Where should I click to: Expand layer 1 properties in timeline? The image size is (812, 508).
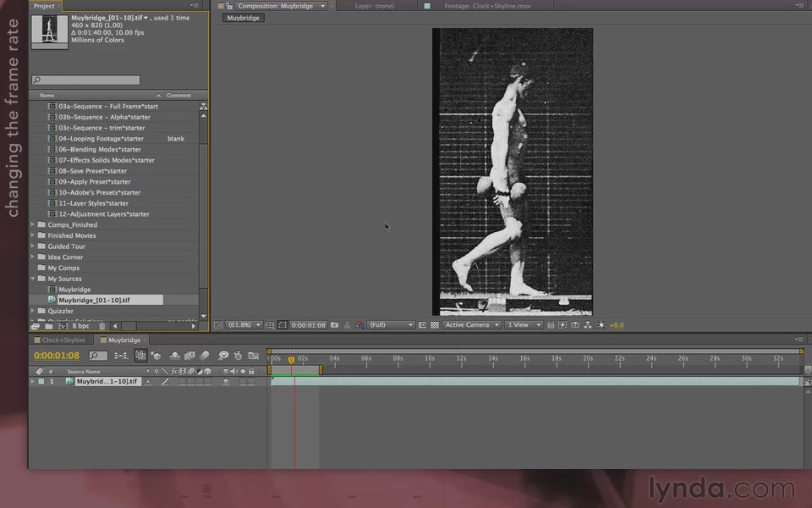tap(33, 382)
